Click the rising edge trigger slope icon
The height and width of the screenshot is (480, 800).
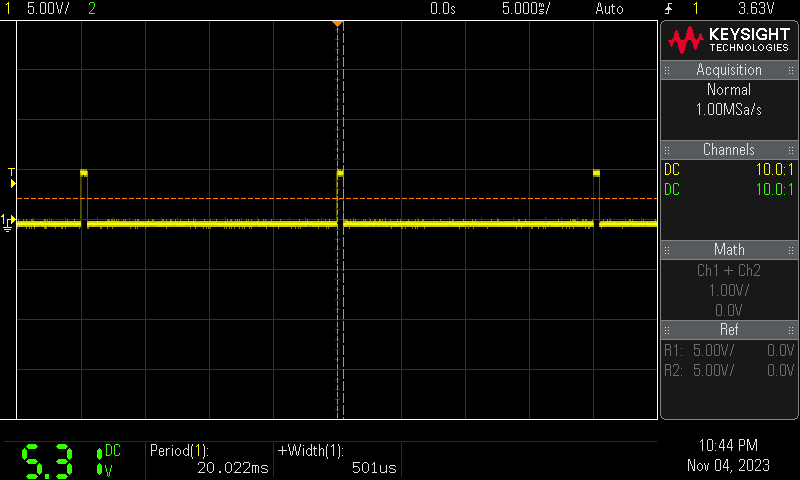point(668,8)
